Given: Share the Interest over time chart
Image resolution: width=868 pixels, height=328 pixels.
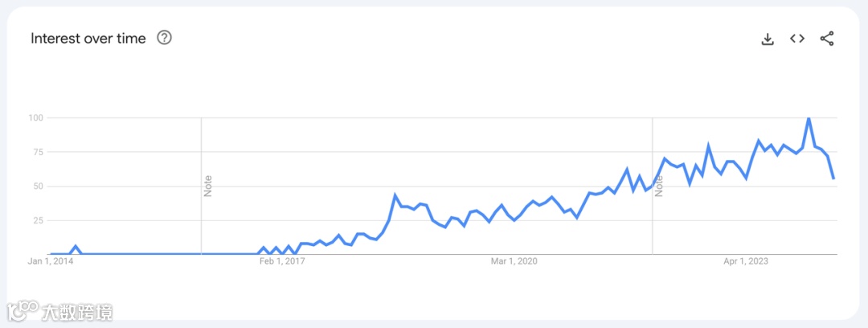Looking at the screenshot, I should coord(827,39).
